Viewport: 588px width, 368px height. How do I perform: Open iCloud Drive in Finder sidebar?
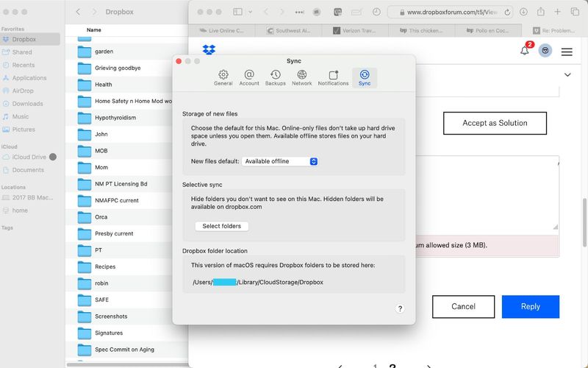tap(30, 157)
